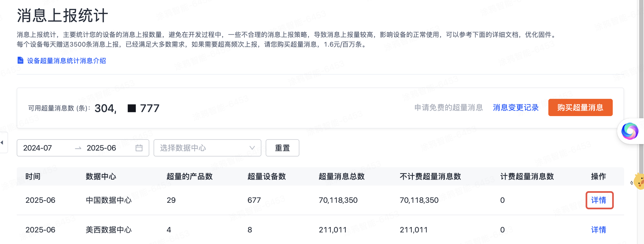This screenshot has height=244, width=644.
Task: Click the 购买超量消息 button
Action: coord(580,107)
